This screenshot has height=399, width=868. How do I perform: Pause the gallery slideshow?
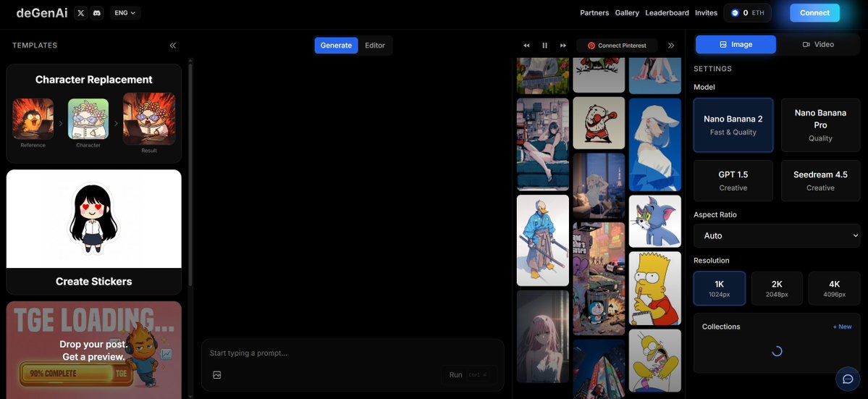point(544,46)
